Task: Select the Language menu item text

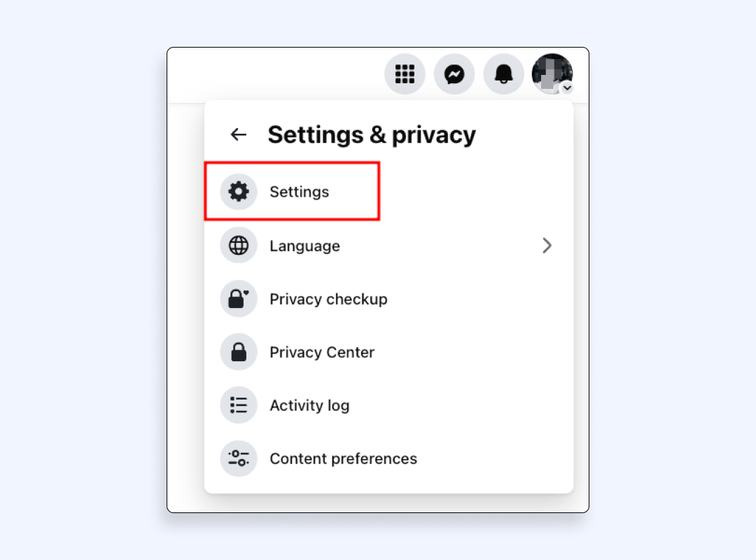Action: [304, 246]
